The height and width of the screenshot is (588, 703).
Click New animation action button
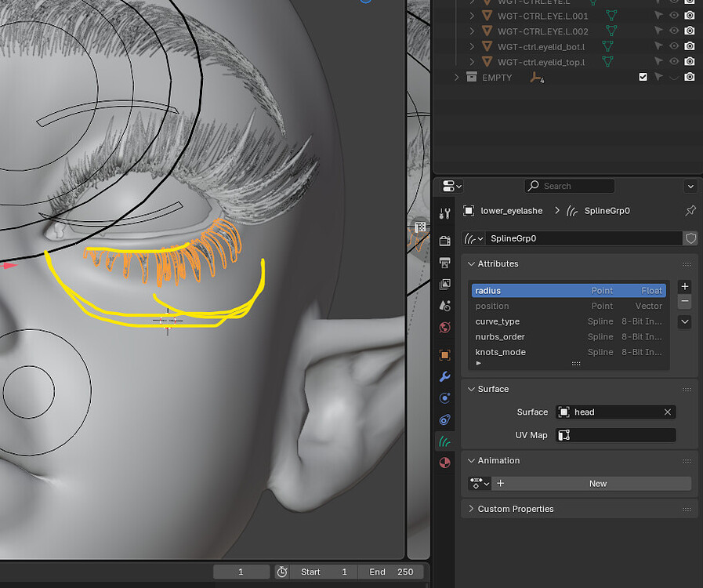[x=598, y=484]
